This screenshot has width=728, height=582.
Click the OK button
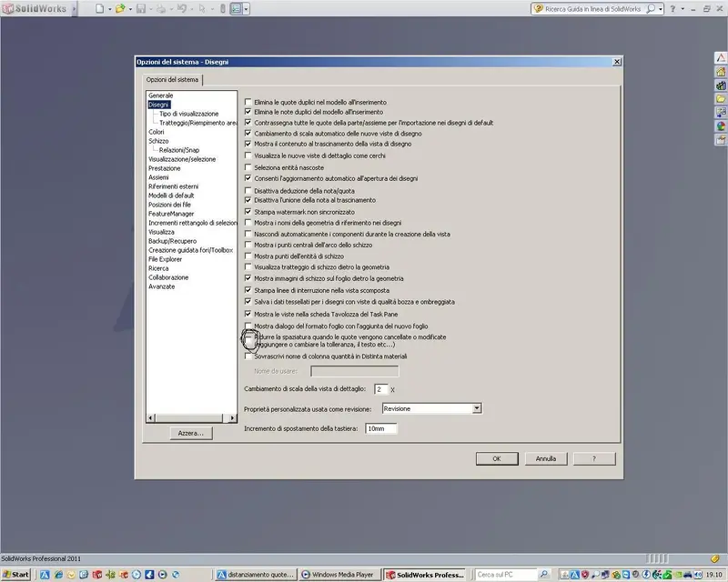497,458
